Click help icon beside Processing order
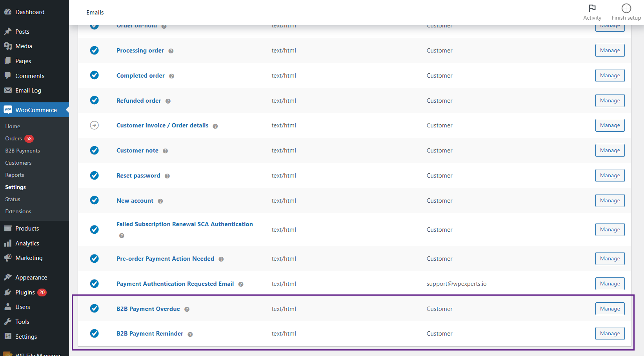 pyautogui.click(x=171, y=51)
